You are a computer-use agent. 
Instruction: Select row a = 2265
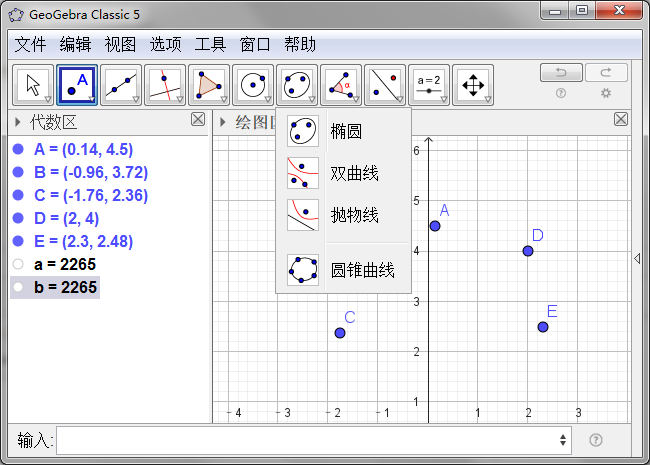click(x=65, y=264)
